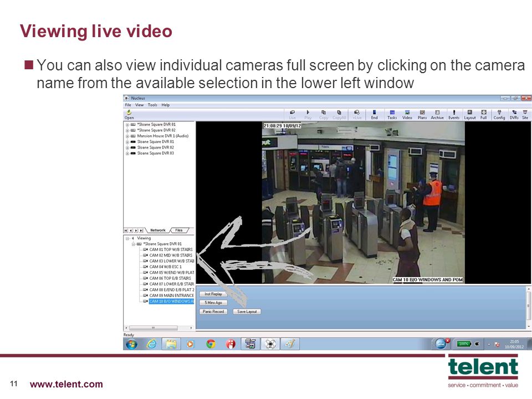
Task: Open Windows Explorer folder taskbar icon
Action: 171,344
